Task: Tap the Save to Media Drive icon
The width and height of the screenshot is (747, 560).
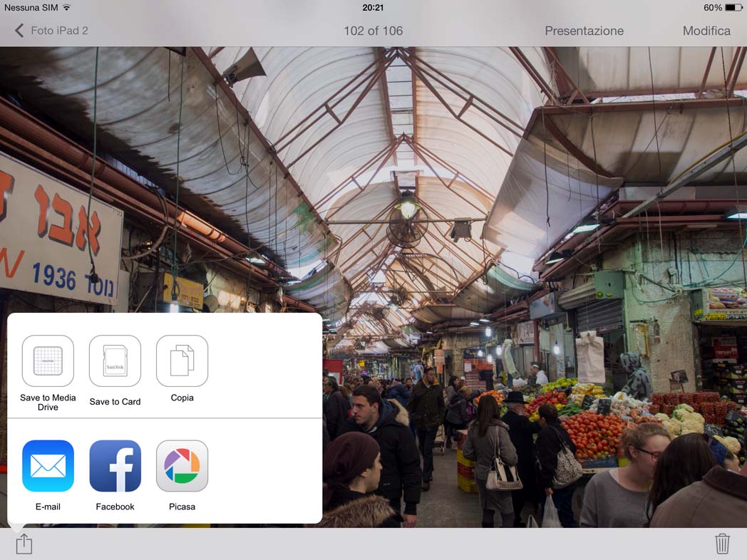Action: tap(48, 361)
